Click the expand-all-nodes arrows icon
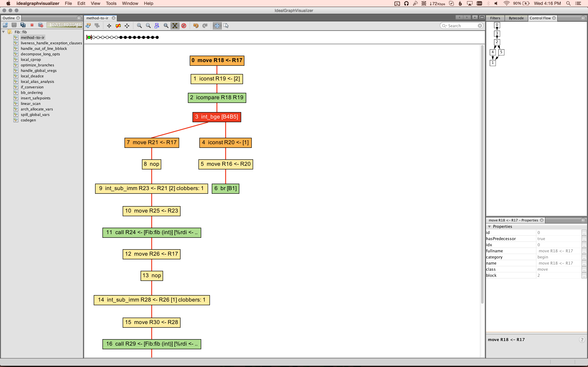The width and height of the screenshot is (588, 367). click(x=127, y=26)
